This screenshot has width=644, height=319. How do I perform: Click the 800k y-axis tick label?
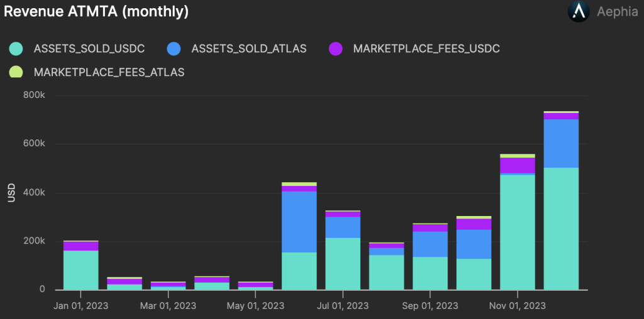[33, 95]
